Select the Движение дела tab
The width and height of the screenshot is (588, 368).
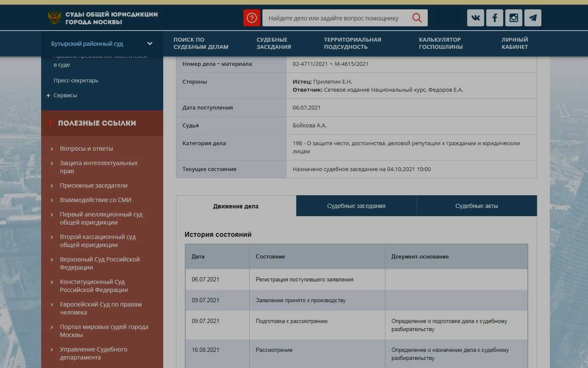pyautogui.click(x=236, y=206)
